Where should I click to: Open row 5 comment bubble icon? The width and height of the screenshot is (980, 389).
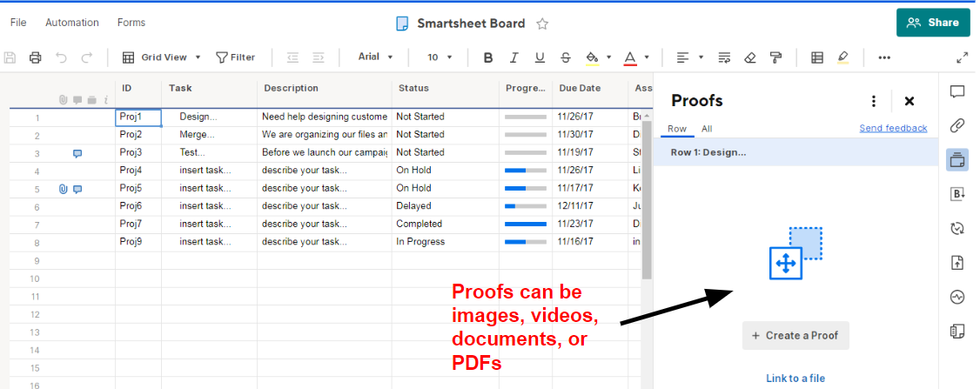point(77,189)
